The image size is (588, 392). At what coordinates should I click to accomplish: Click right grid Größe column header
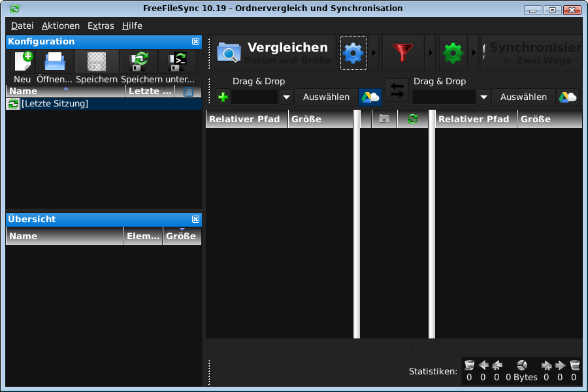pyautogui.click(x=549, y=119)
